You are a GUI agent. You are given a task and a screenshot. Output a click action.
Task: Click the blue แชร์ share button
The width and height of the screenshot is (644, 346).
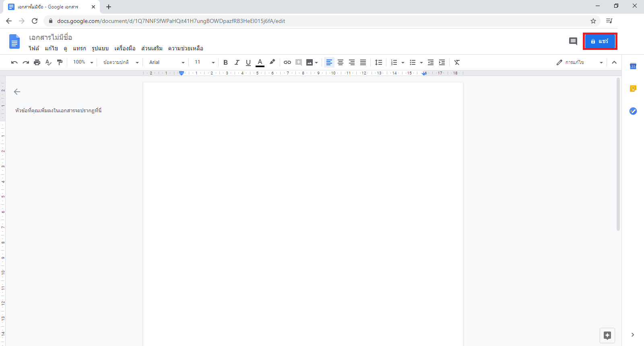(600, 41)
